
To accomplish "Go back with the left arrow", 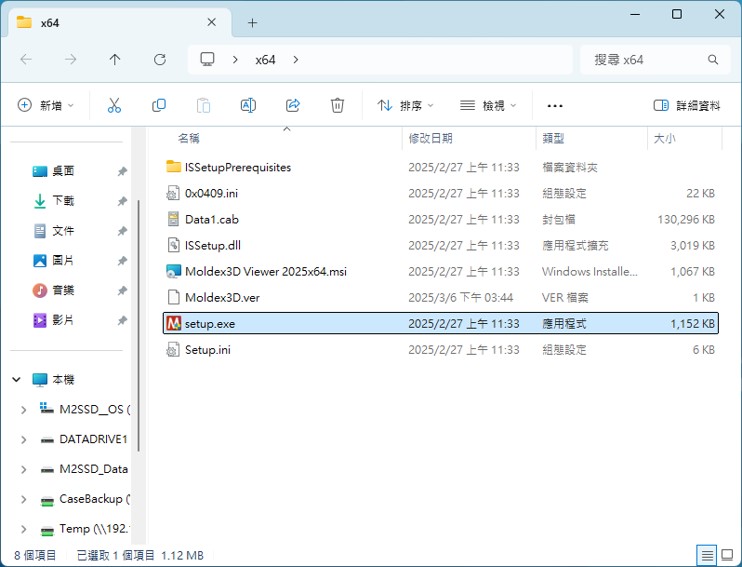I will pos(26,60).
